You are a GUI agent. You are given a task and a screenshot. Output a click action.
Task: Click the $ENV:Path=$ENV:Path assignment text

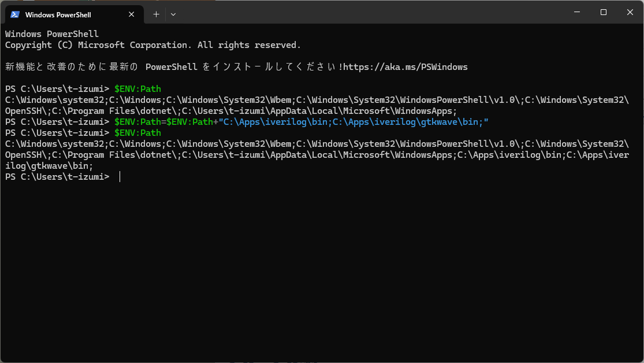coord(163,122)
